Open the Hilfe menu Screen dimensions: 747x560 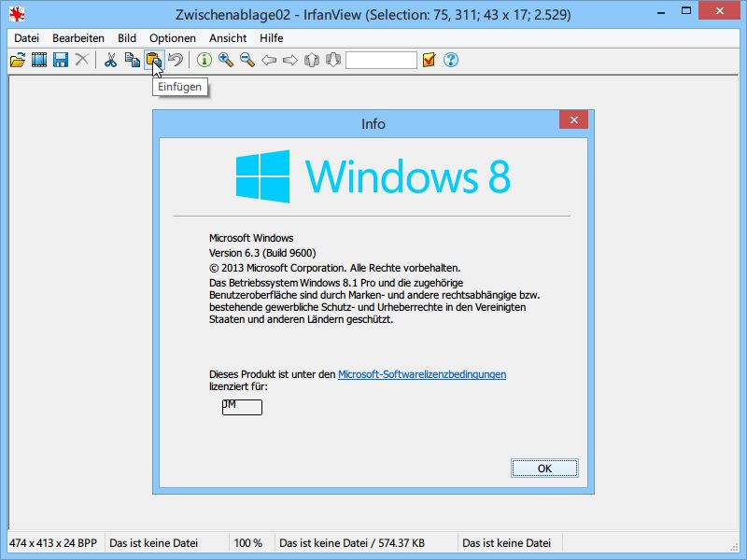click(x=271, y=38)
